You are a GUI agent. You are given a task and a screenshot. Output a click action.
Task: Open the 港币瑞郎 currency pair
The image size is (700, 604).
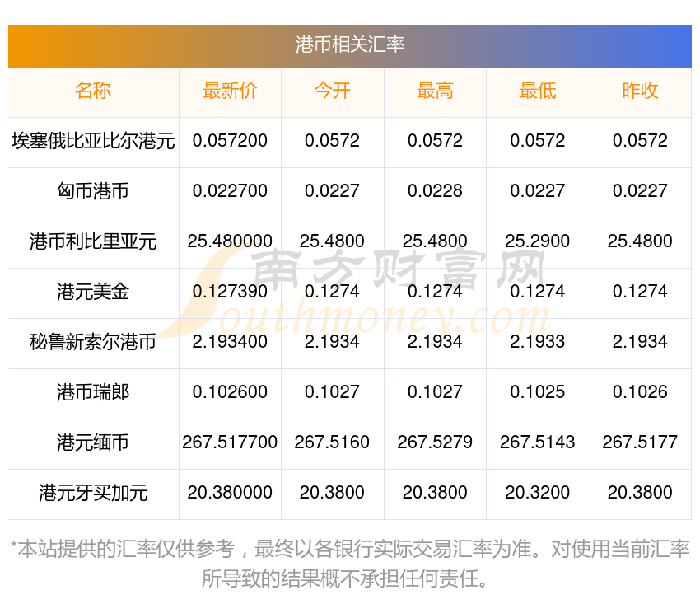pos(93,392)
